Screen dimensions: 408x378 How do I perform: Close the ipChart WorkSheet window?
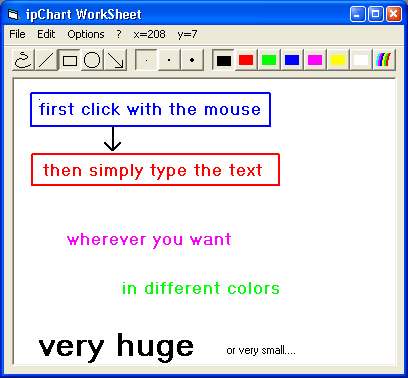(394, 15)
